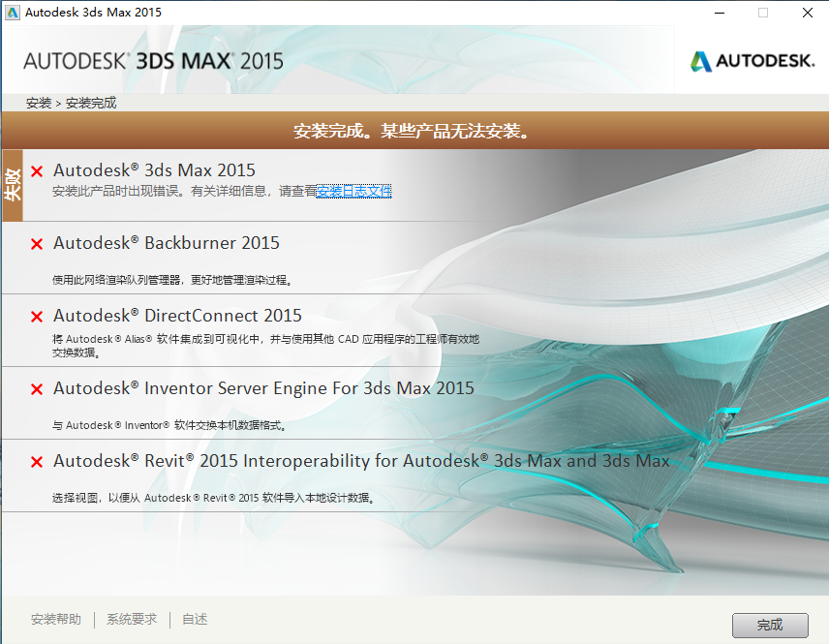
Task: Click the red X beside Inventor Server Engine
Action: [37, 389]
